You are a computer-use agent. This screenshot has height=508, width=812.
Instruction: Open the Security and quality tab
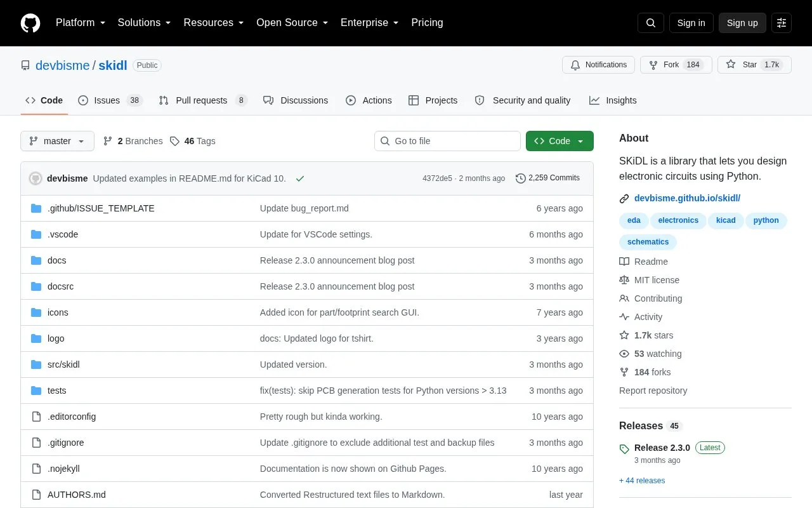pyautogui.click(x=523, y=100)
